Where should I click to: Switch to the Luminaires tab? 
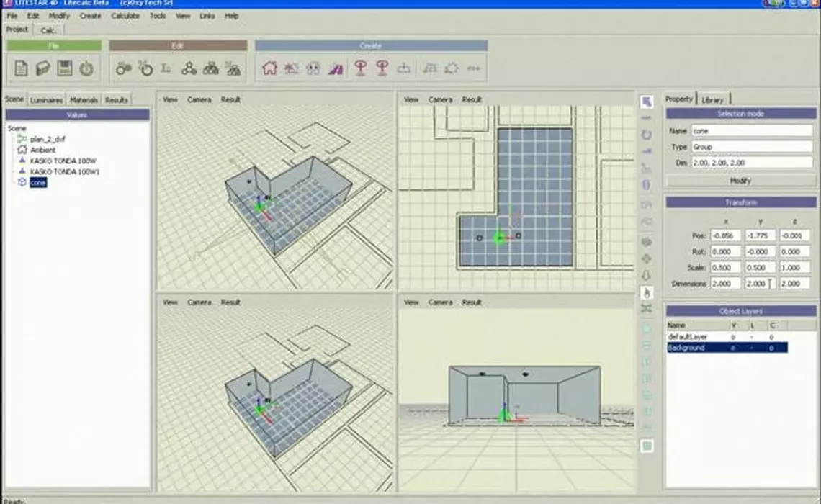pyautogui.click(x=46, y=100)
